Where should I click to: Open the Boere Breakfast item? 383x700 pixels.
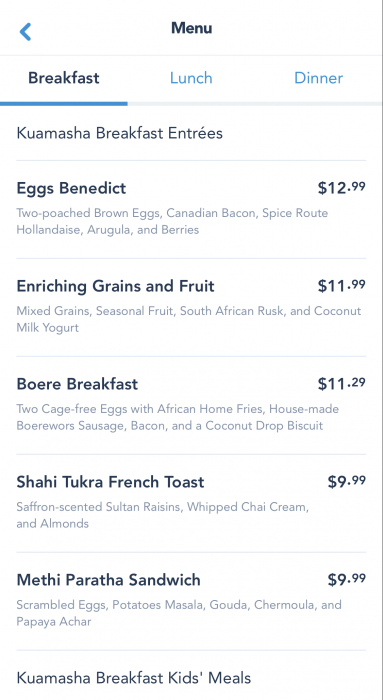(x=191, y=405)
